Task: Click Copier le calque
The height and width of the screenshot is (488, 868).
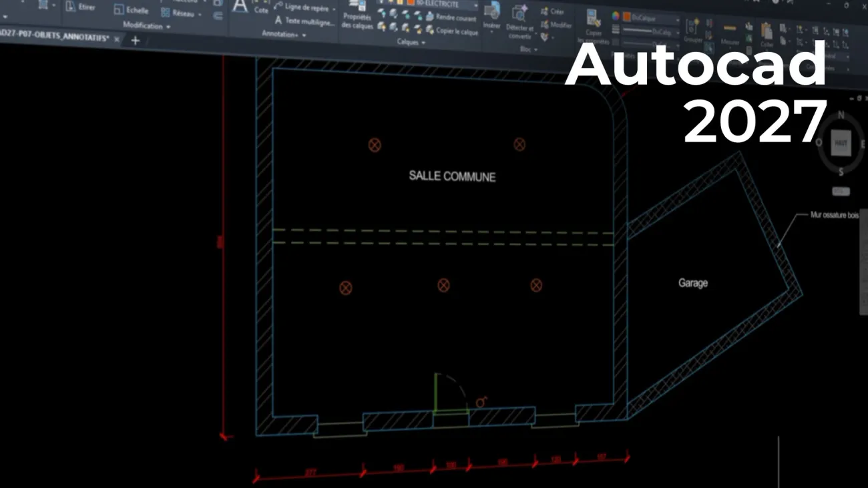Action: coord(452,31)
